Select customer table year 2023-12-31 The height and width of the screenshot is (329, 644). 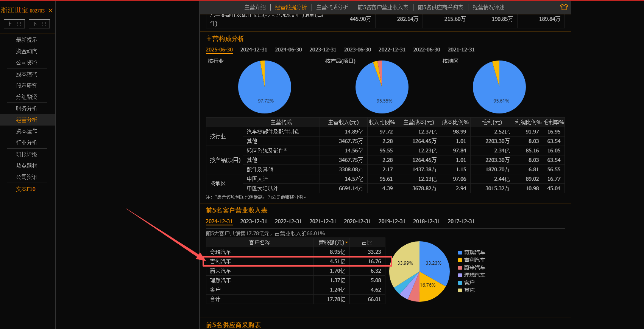click(x=254, y=221)
